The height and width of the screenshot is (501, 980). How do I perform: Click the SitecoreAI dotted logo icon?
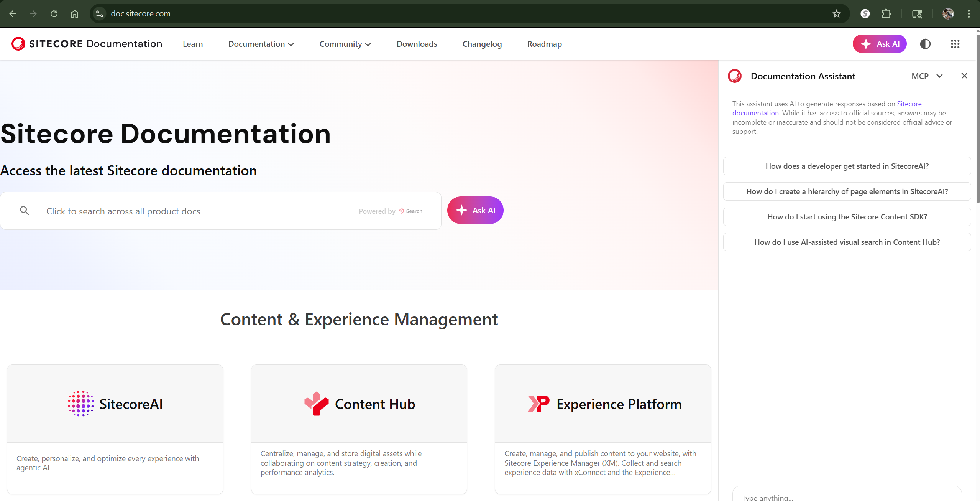coord(81,404)
